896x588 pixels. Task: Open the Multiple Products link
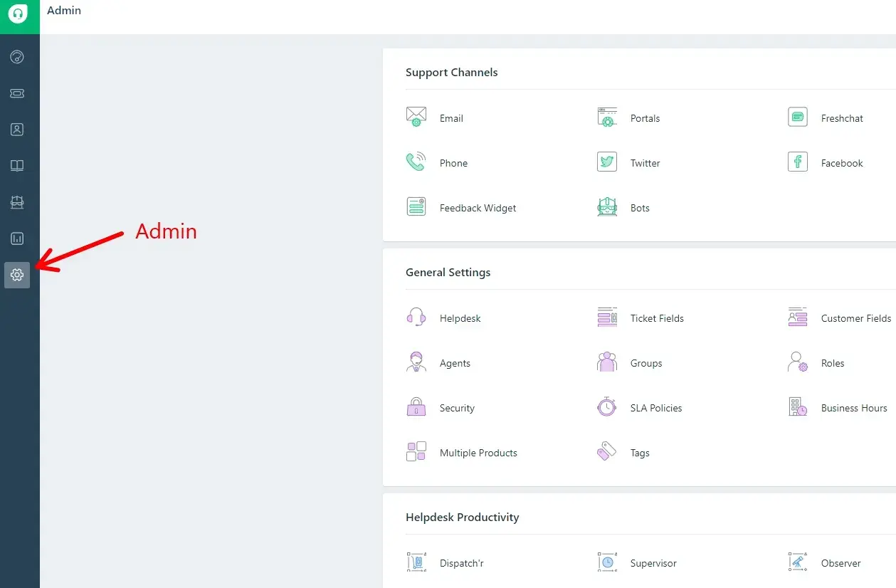click(x=478, y=453)
